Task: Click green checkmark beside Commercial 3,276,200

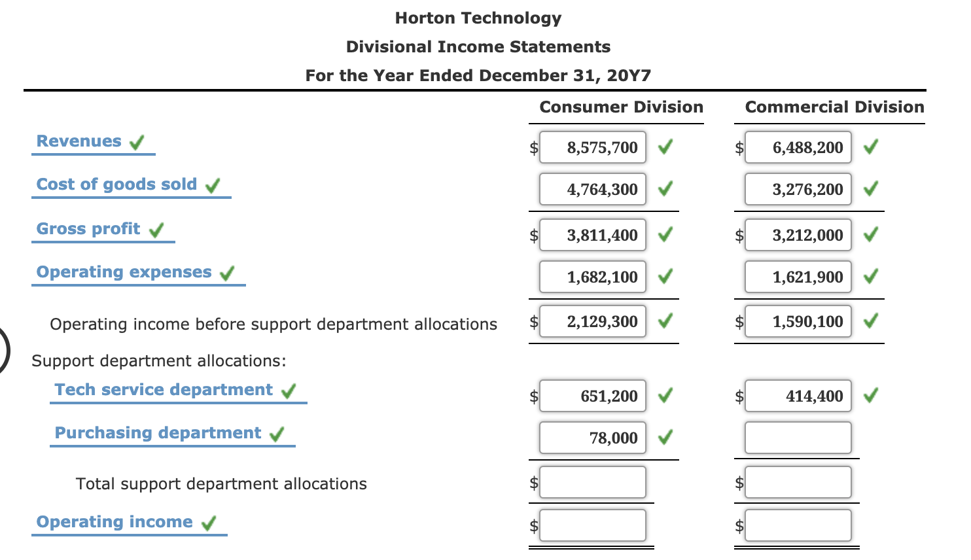Action: [x=870, y=189]
